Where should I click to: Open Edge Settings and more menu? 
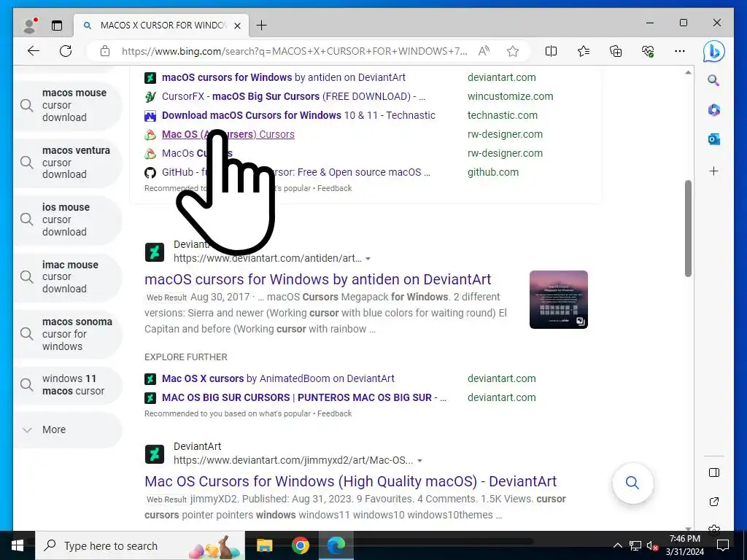[x=680, y=51]
